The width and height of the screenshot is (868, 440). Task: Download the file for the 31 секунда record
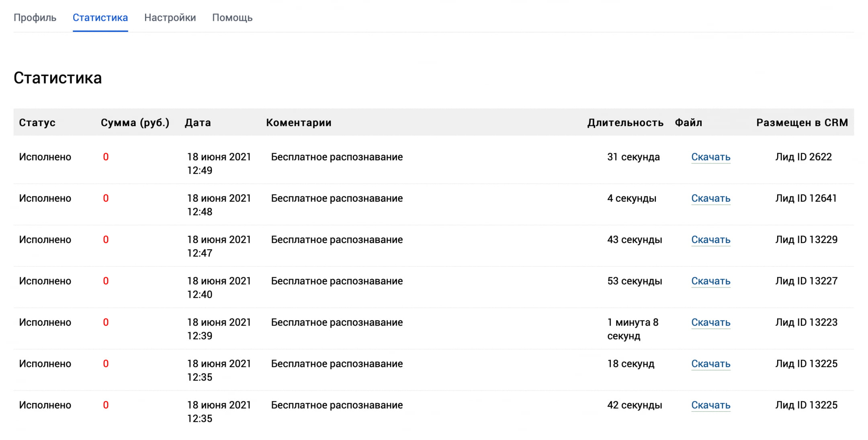tap(710, 157)
